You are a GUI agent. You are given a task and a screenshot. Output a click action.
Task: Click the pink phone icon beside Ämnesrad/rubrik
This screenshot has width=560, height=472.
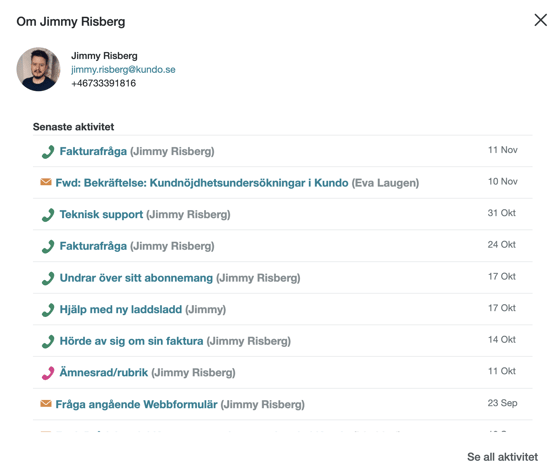(48, 373)
